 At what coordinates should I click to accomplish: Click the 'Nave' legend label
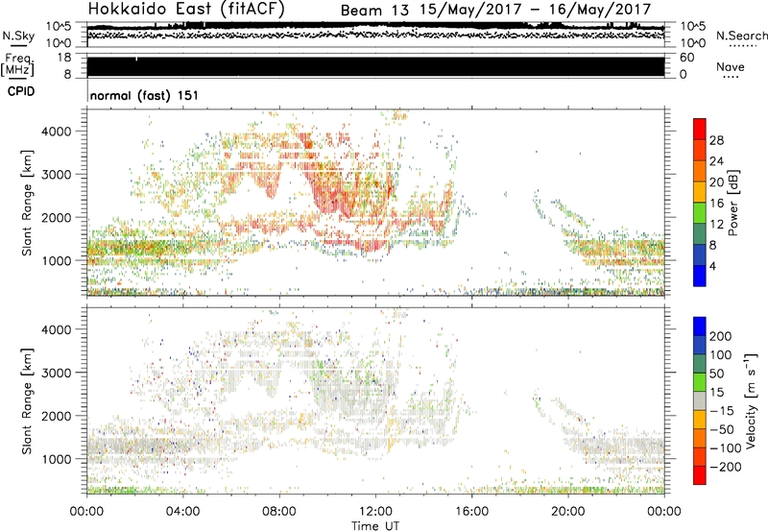tap(731, 66)
